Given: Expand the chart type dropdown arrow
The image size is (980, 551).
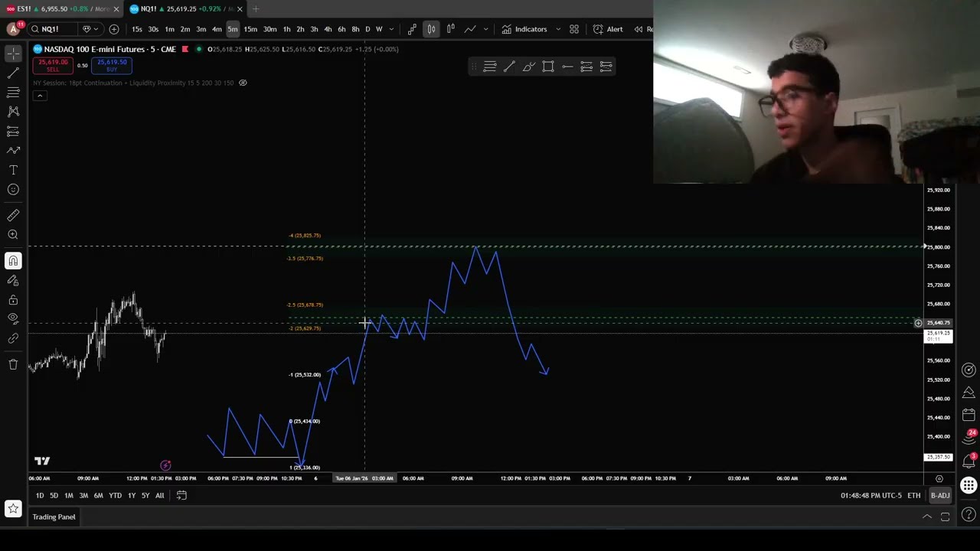Looking at the screenshot, I should 485,29.
